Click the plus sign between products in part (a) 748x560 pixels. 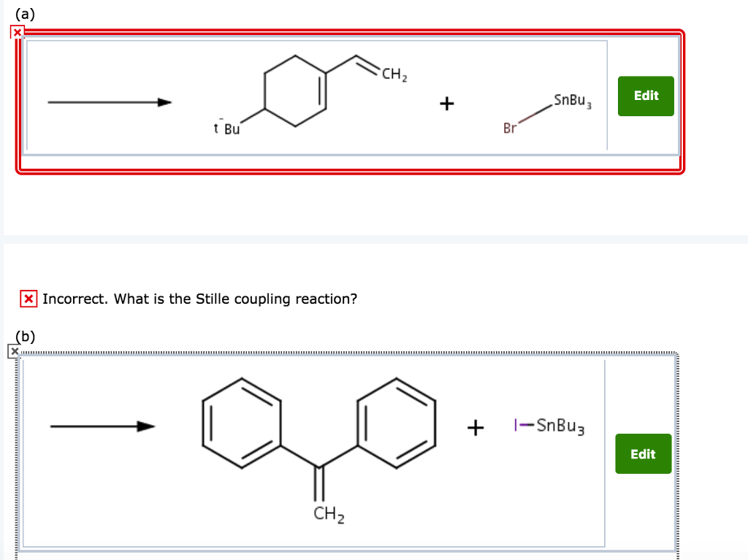446,103
